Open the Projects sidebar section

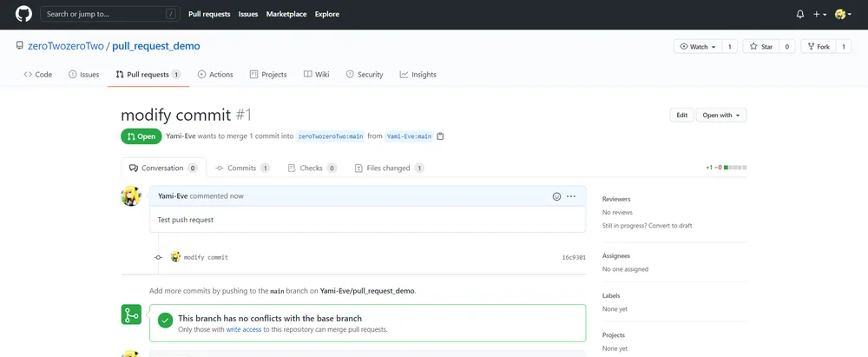pos(614,335)
